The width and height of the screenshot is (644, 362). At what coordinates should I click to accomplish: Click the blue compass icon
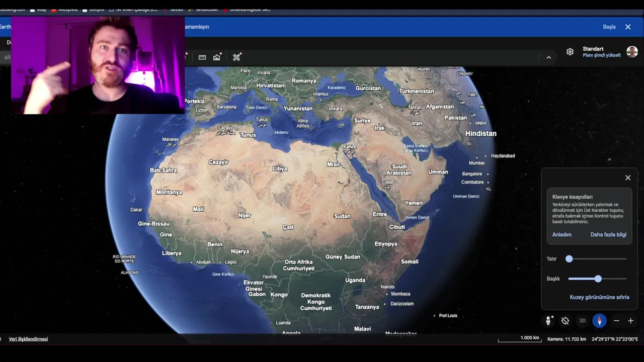(599, 321)
